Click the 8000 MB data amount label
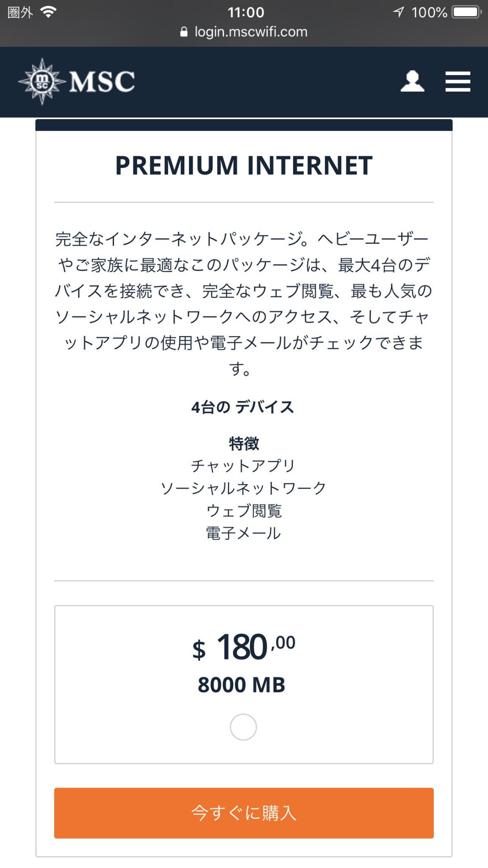The image size is (488, 868). point(242,685)
